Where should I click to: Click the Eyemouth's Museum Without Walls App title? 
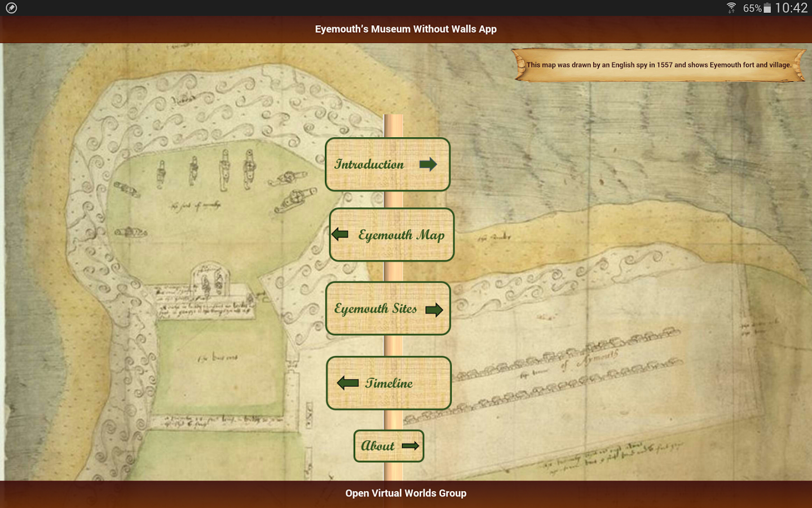[x=406, y=29]
